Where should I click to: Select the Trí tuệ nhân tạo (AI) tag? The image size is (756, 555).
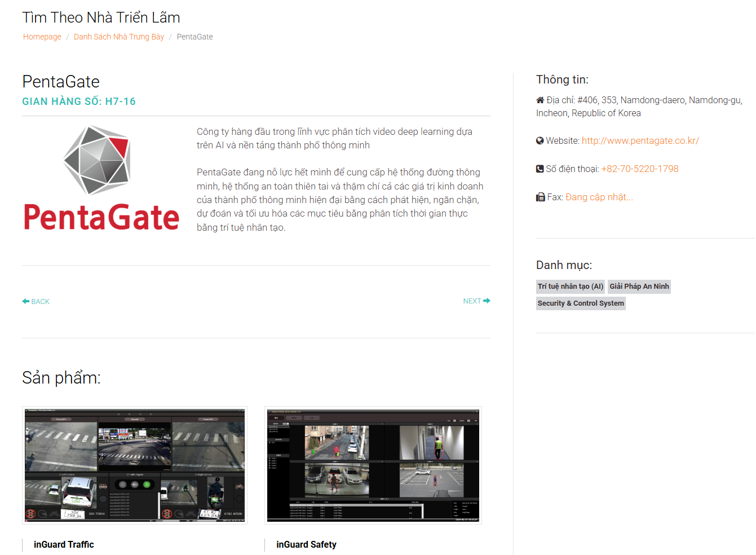coord(571,287)
